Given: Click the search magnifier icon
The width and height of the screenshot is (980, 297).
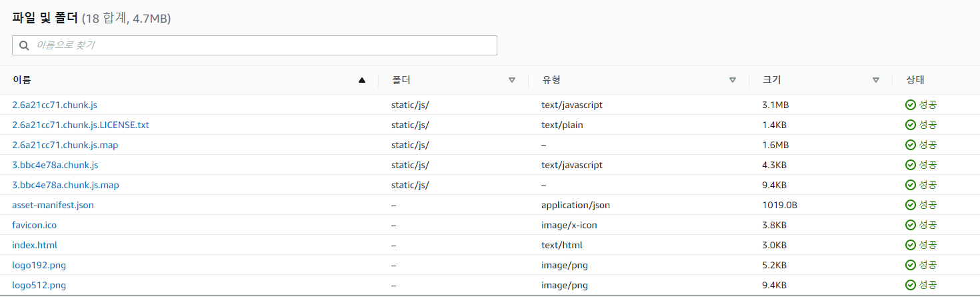Looking at the screenshot, I should tap(24, 45).
